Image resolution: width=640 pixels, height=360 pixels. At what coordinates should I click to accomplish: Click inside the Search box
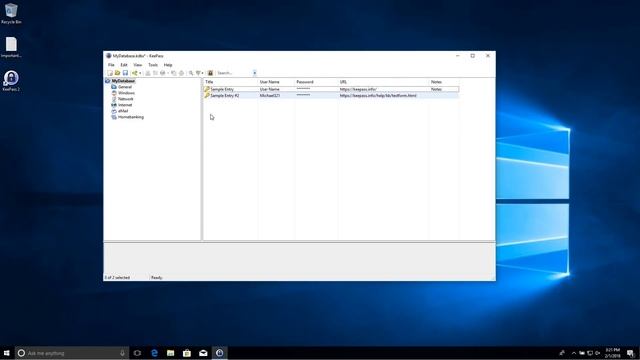234,73
